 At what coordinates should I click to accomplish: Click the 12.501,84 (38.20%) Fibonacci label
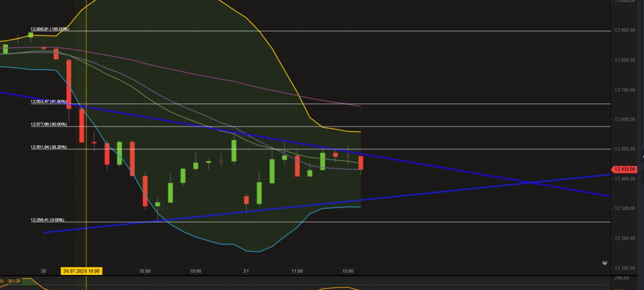click(x=48, y=147)
